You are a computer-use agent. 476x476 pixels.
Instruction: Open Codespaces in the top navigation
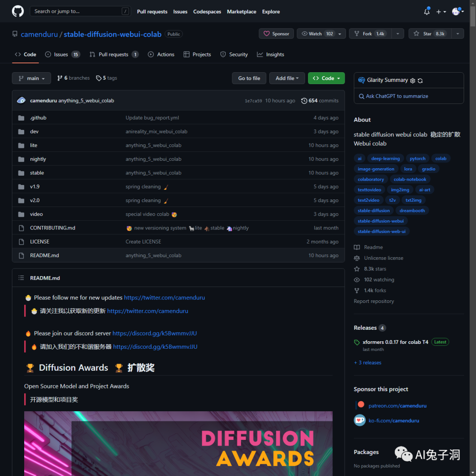point(207,11)
